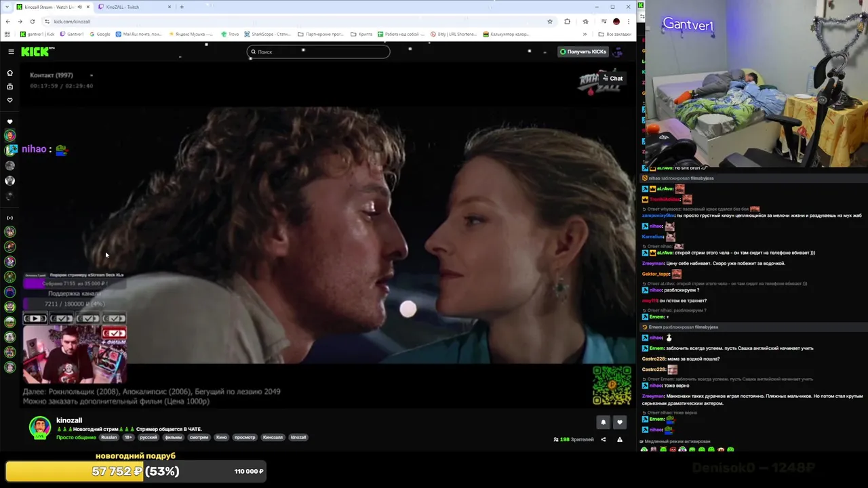
Task: Open the 'Bitly | URL Shortener' bookmark
Action: click(454, 34)
